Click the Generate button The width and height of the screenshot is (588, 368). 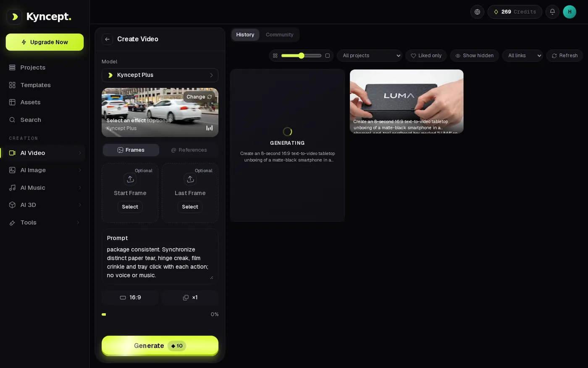click(x=160, y=346)
